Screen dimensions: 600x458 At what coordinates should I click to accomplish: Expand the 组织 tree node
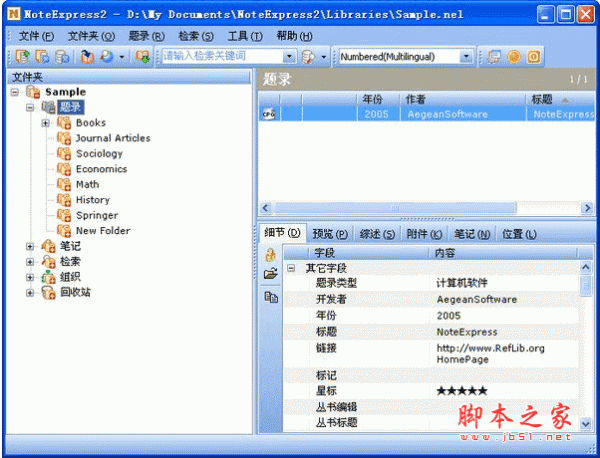tap(30, 277)
